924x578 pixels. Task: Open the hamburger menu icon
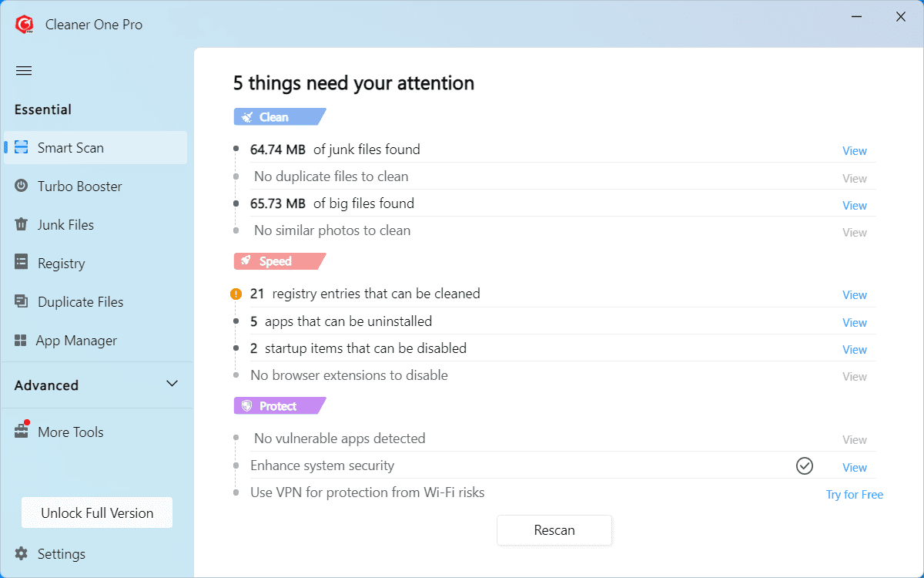[x=24, y=71]
